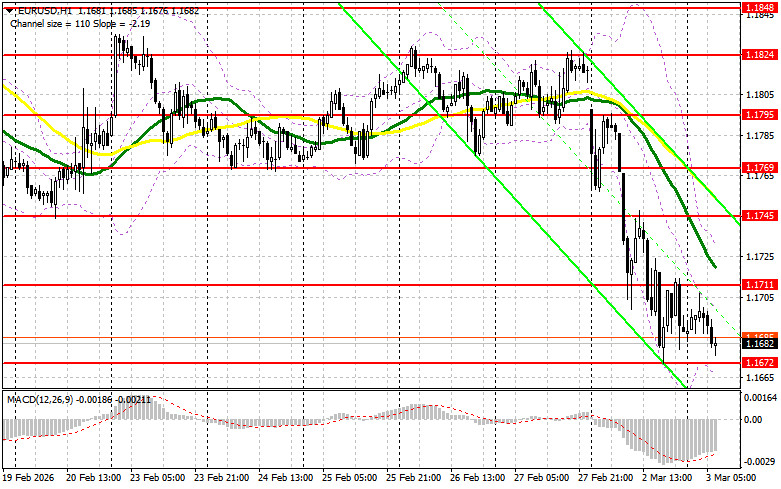Click the 1.1745 red price level label
The image size is (781, 489).
coord(758,215)
